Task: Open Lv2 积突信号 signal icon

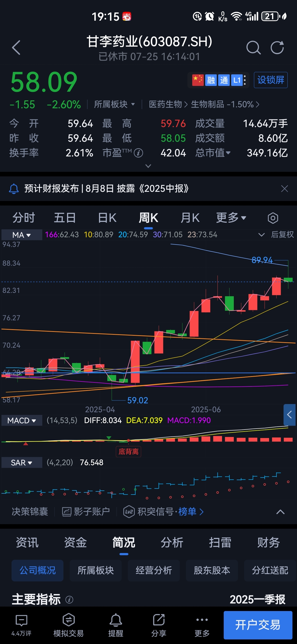Action: 129,511
